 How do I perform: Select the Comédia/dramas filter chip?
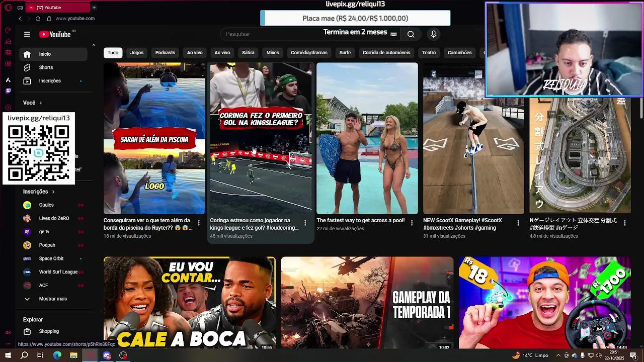click(309, 53)
